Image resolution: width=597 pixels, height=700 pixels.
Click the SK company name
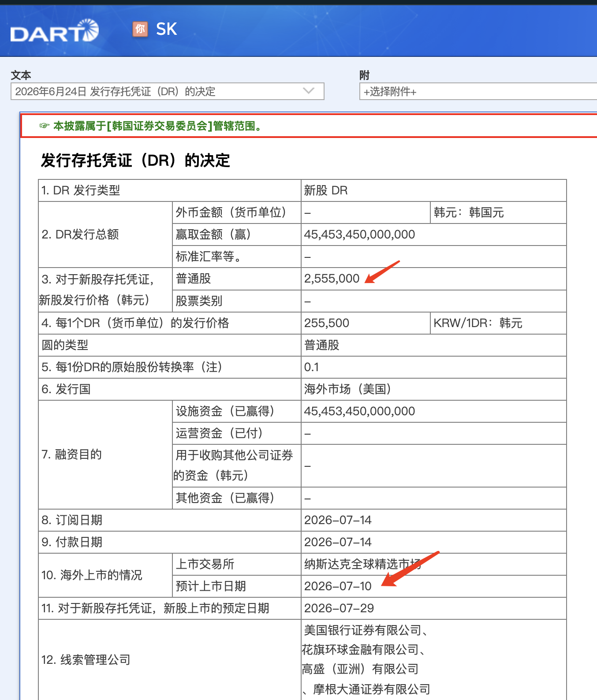(x=167, y=29)
